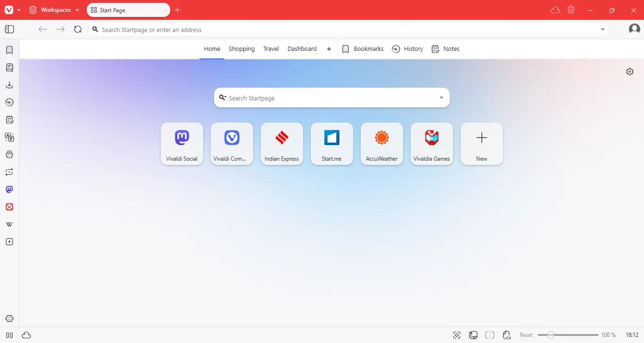
Task: Open the Translate panel icon
Action: pyautogui.click(x=9, y=137)
